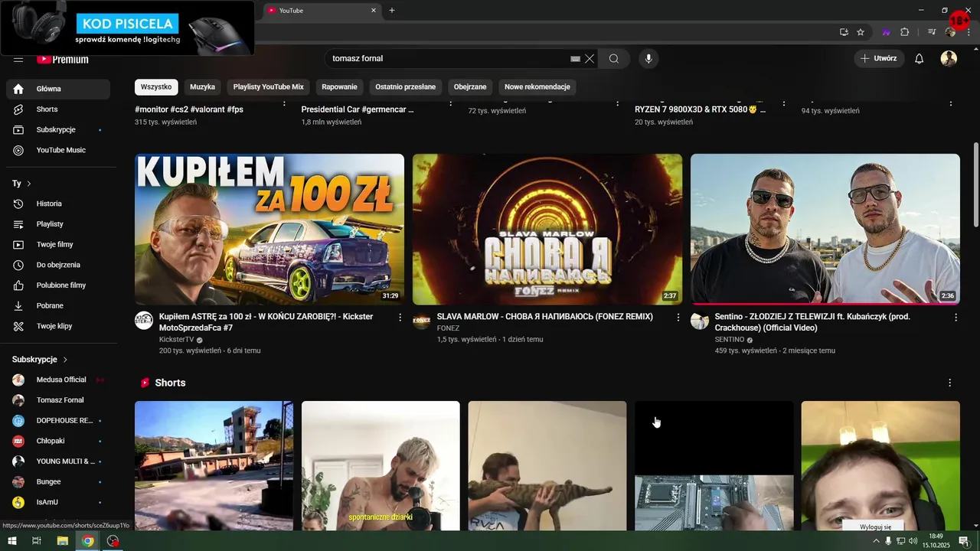Screen dimensions: 980x551
Task: Open options for Sentino video
Action: 955,317
